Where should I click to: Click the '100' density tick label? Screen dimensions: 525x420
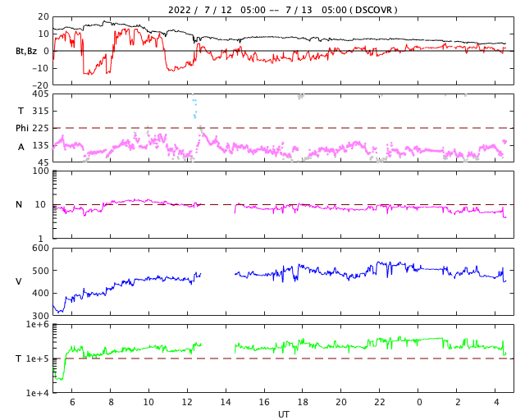40,171
